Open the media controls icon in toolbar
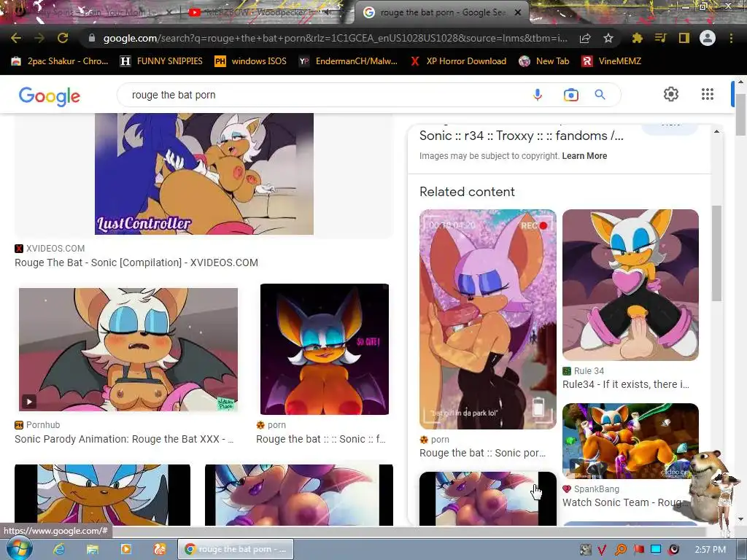747x560 pixels. (x=660, y=38)
